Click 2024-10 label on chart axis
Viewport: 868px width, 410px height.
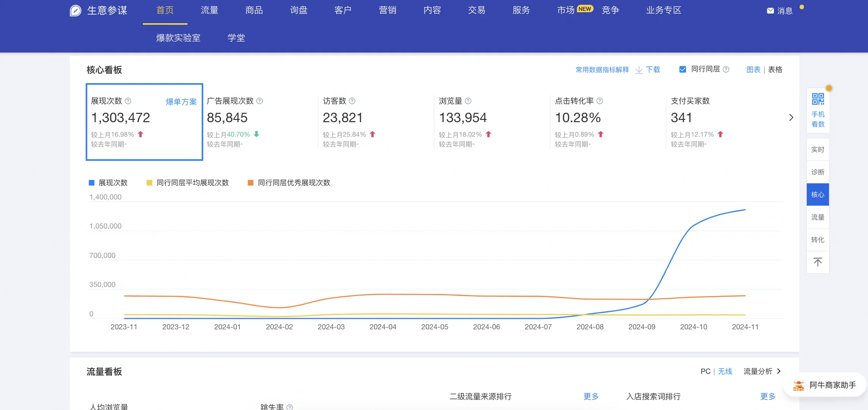[694, 327]
